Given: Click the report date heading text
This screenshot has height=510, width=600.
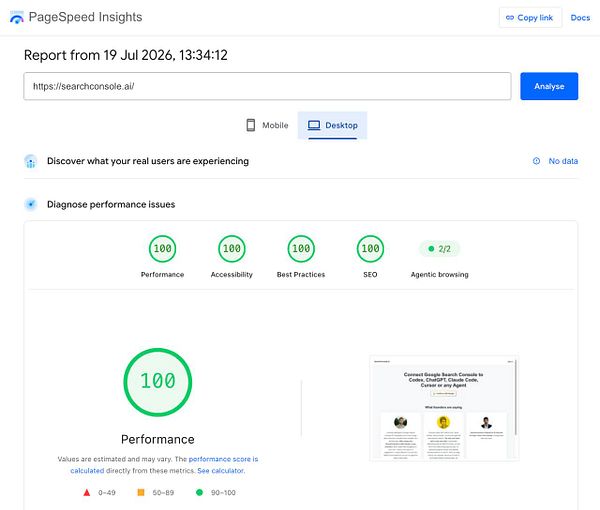Looking at the screenshot, I should 126,55.
